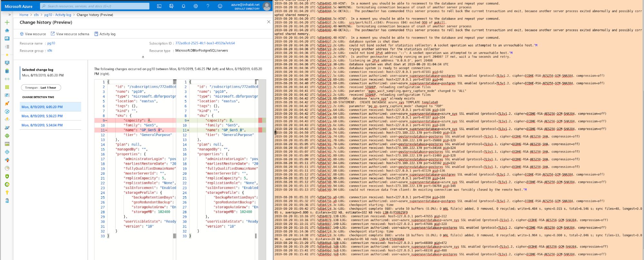644x260 pixels.
Task: Close the Change history blade
Action: click(x=269, y=22)
